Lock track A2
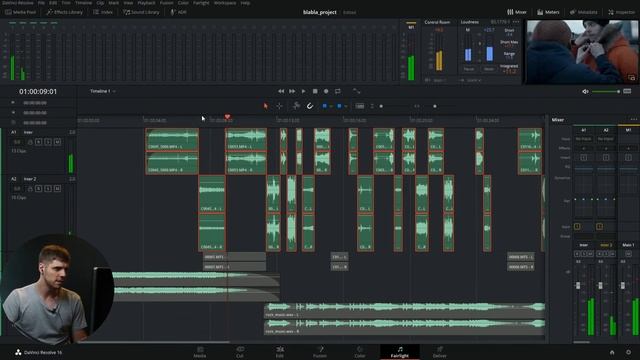The image size is (640, 360). (30, 189)
